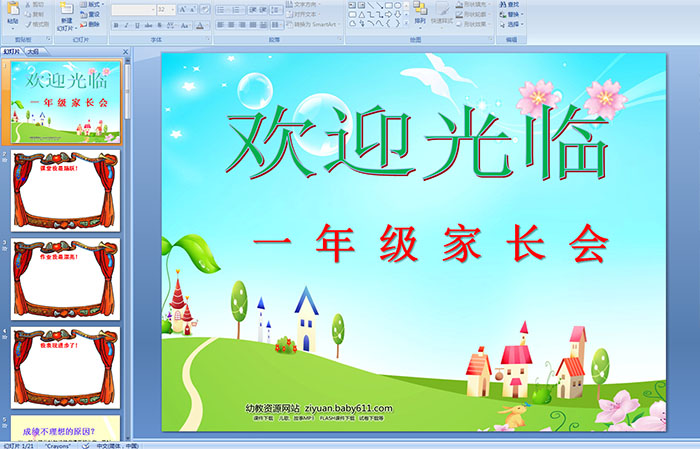Open the Arrange (排列) dropdown
700x449 pixels.
point(420,13)
